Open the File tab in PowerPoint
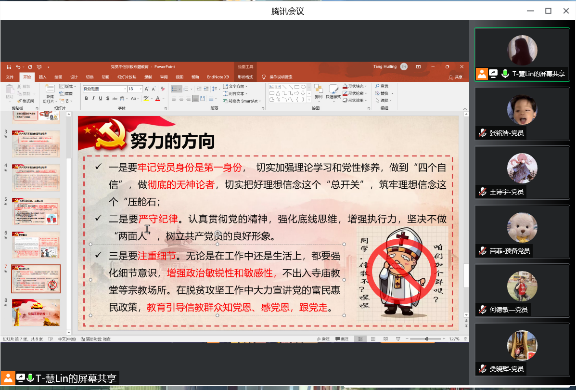The width and height of the screenshot is (576, 390). 10,77
